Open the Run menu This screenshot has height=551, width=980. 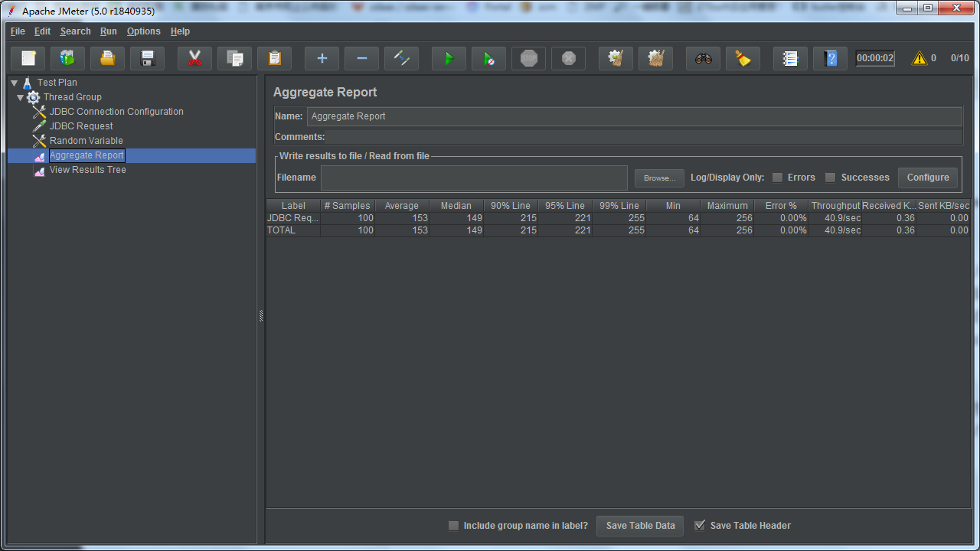(x=109, y=31)
